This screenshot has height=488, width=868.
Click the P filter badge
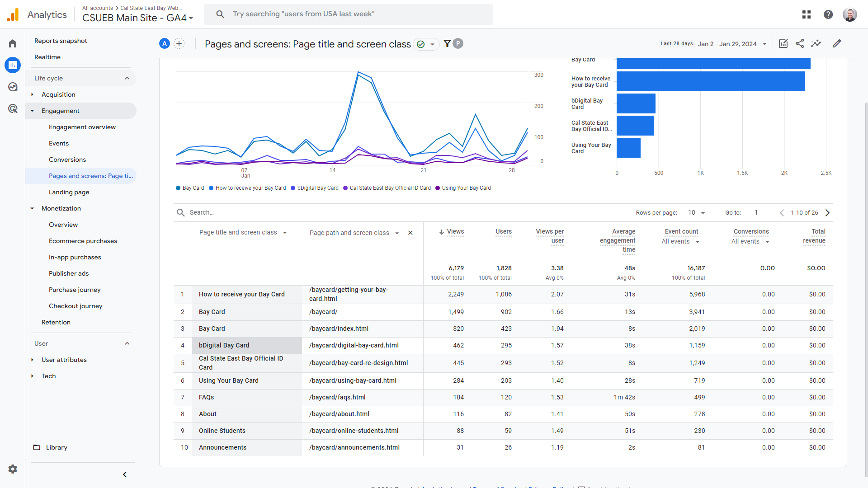pos(458,43)
